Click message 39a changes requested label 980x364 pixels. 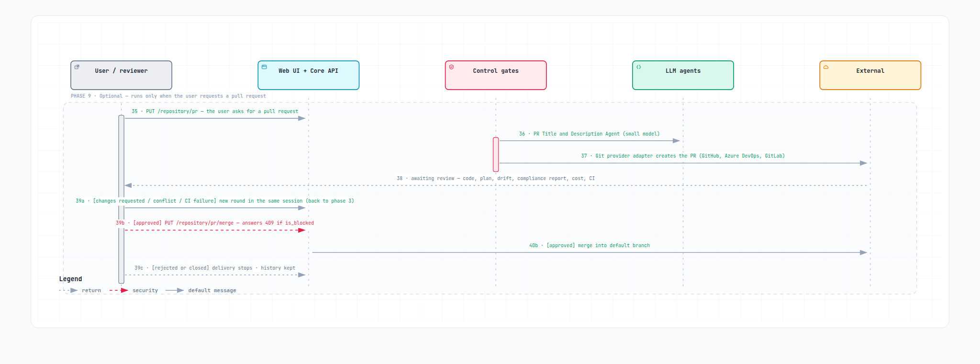[x=215, y=201]
